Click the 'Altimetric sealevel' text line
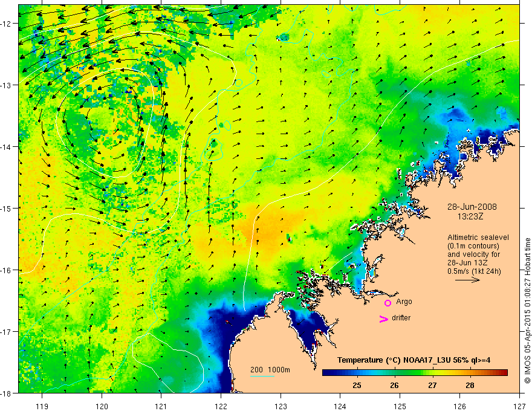The image size is (532, 411). 478,238
